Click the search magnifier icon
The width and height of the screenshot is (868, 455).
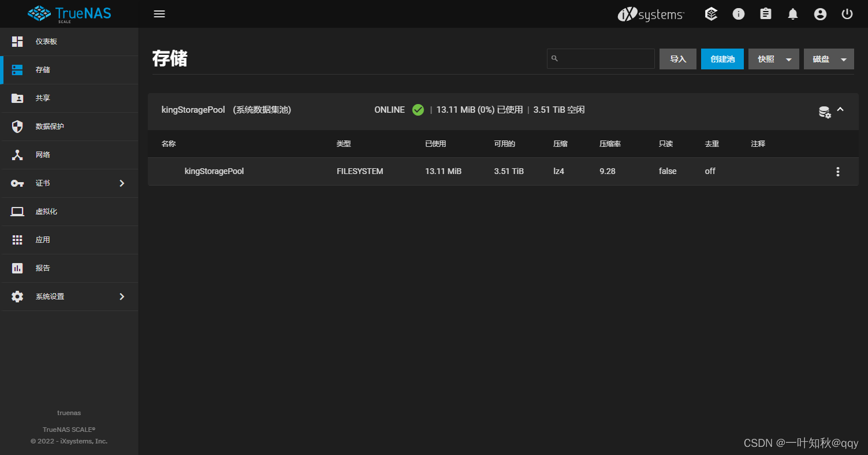(x=554, y=58)
